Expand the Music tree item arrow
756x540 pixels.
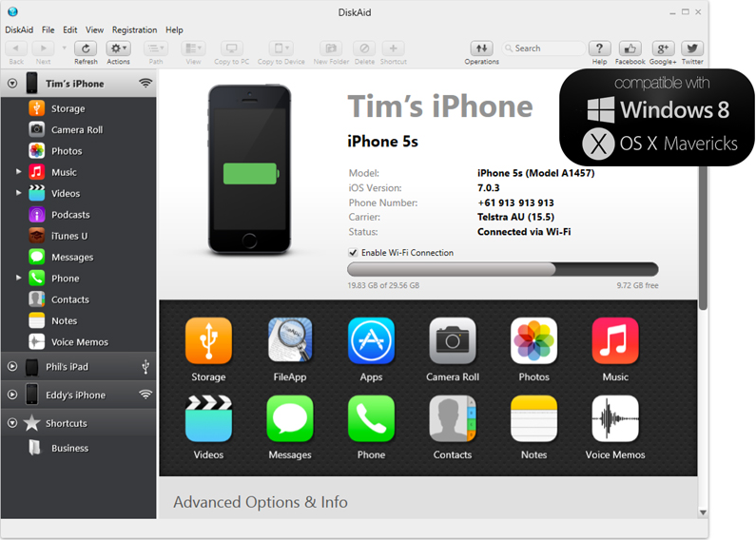[x=18, y=172]
